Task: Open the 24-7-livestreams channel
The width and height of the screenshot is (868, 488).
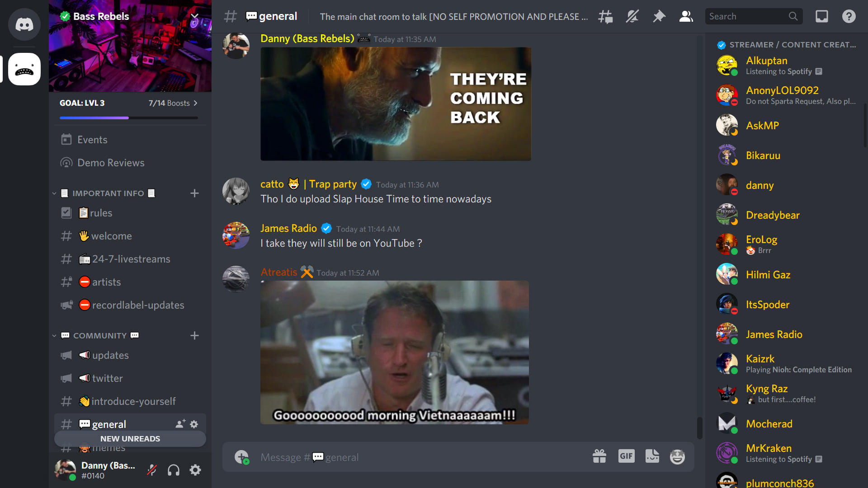Action: tap(131, 259)
